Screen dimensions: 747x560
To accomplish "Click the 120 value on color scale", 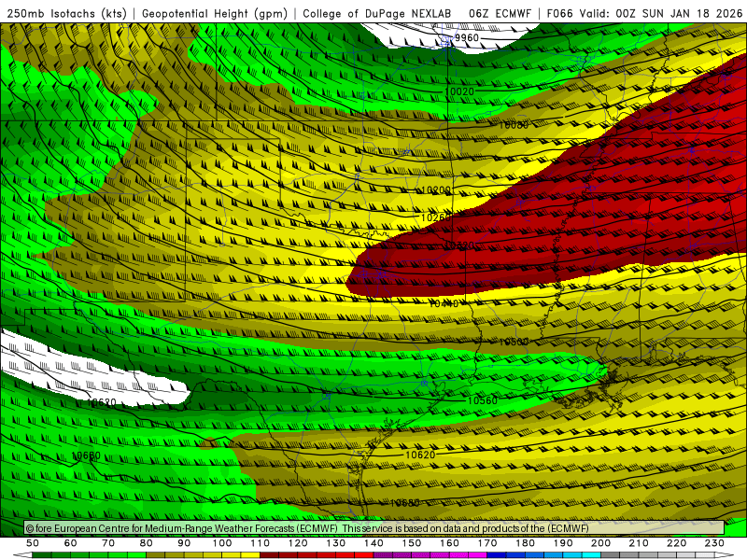I will (x=298, y=543).
